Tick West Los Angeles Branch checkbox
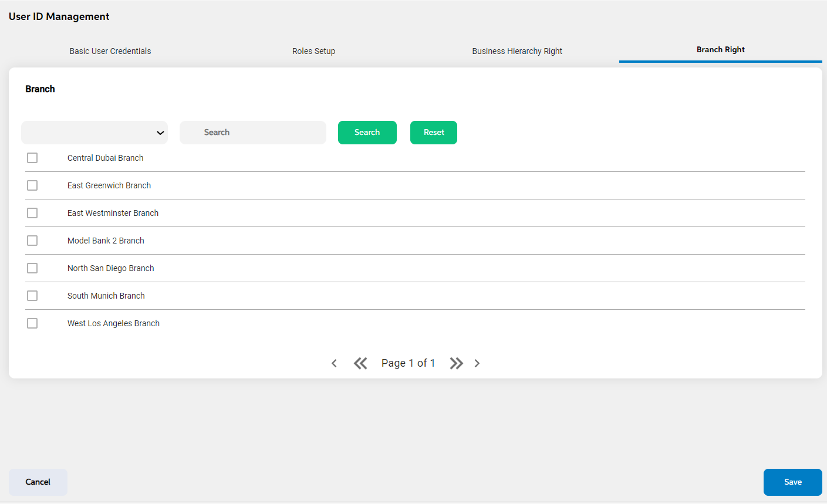This screenshot has width=827, height=504. 32,323
